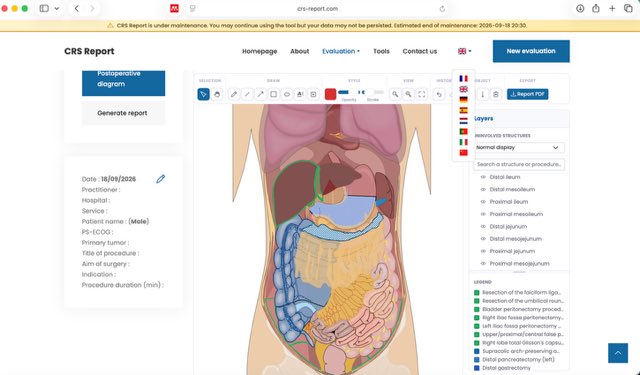This screenshot has height=375, width=640.
Task: Undo the last drawing action
Action: [x=439, y=94]
